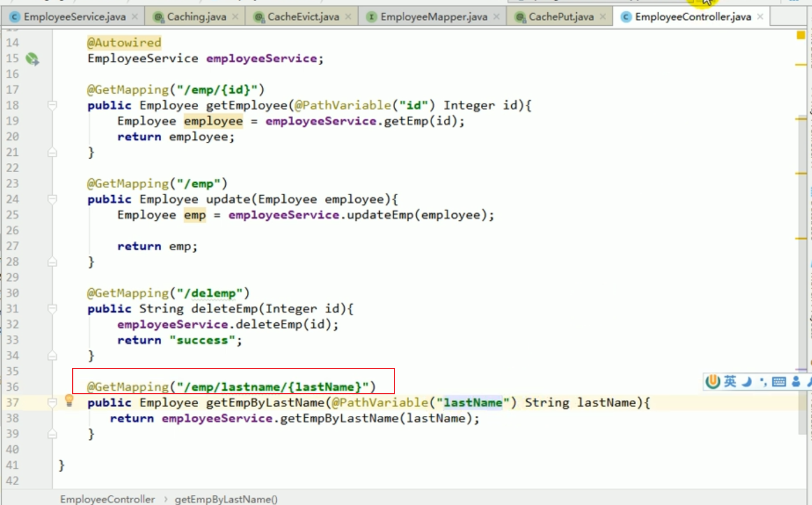Click the @Autowired annotation on line 14
Viewport: 812px width, 505px height.
(124, 43)
